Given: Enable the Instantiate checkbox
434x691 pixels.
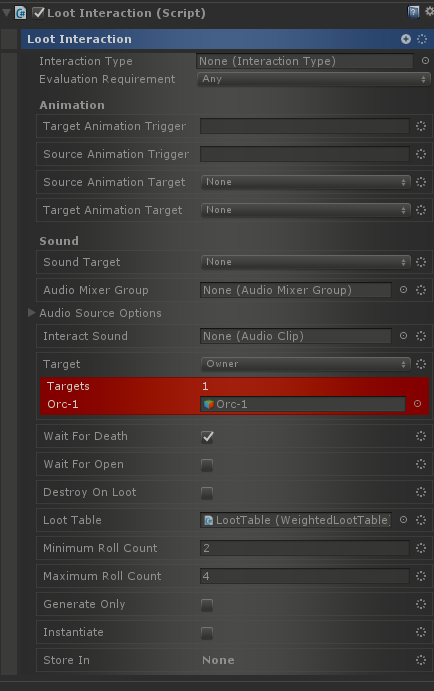Looking at the screenshot, I should pos(207,633).
